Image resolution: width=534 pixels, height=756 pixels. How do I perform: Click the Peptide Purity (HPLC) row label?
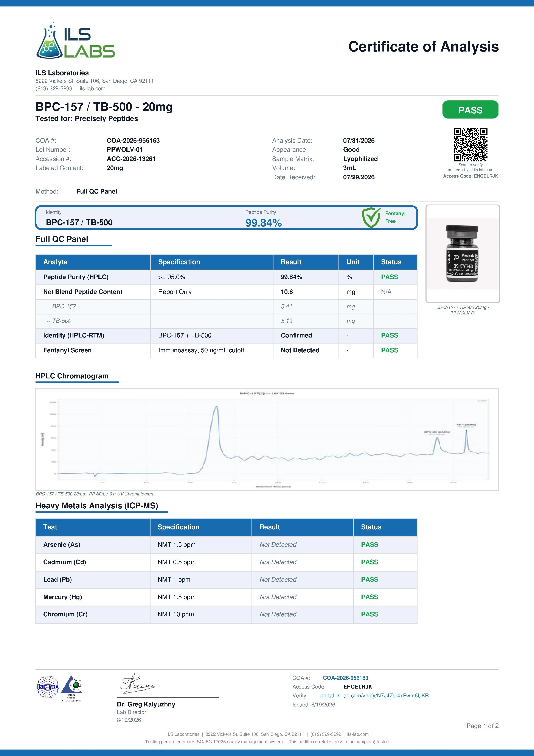pyautogui.click(x=76, y=277)
